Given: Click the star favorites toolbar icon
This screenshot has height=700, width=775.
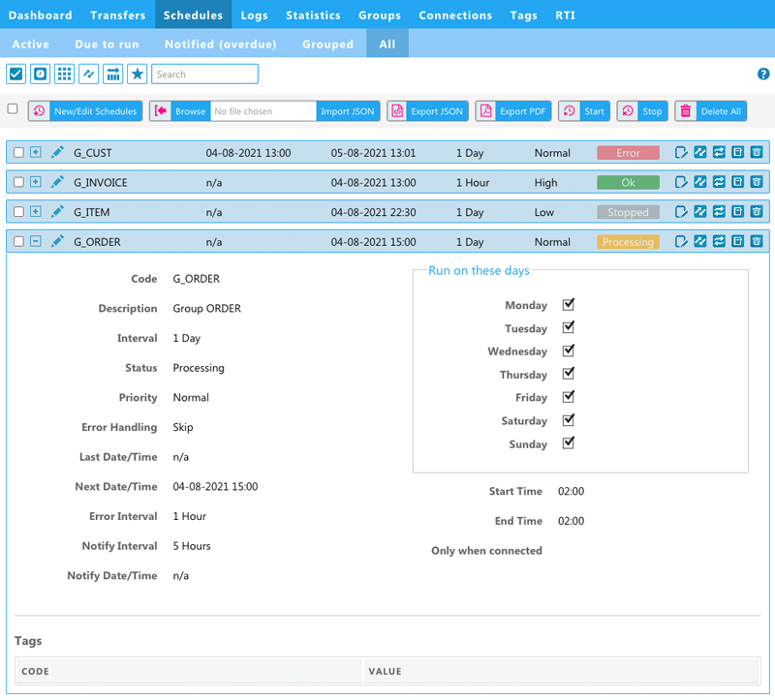Looking at the screenshot, I should pos(137,75).
